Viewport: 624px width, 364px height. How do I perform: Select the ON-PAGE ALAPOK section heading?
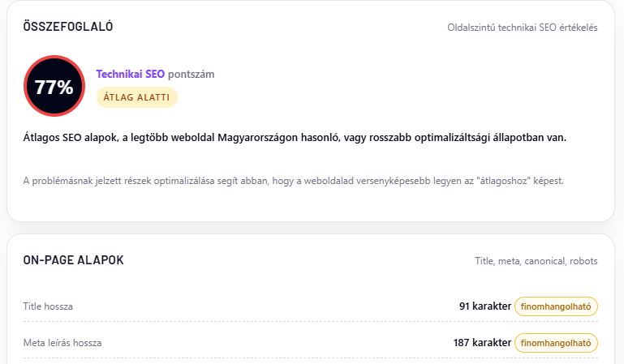tap(73, 260)
